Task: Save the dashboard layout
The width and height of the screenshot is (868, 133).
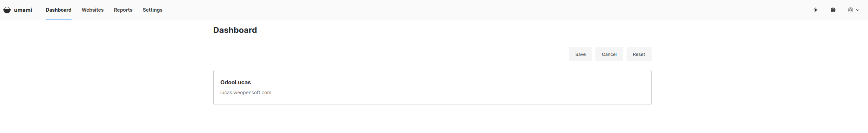Action: 580,54
